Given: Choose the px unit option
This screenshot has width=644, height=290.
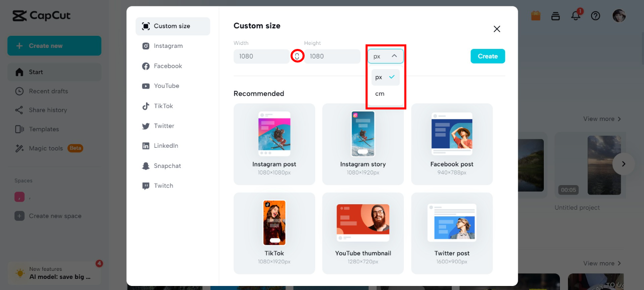Looking at the screenshot, I should click(x=386, y=77).
